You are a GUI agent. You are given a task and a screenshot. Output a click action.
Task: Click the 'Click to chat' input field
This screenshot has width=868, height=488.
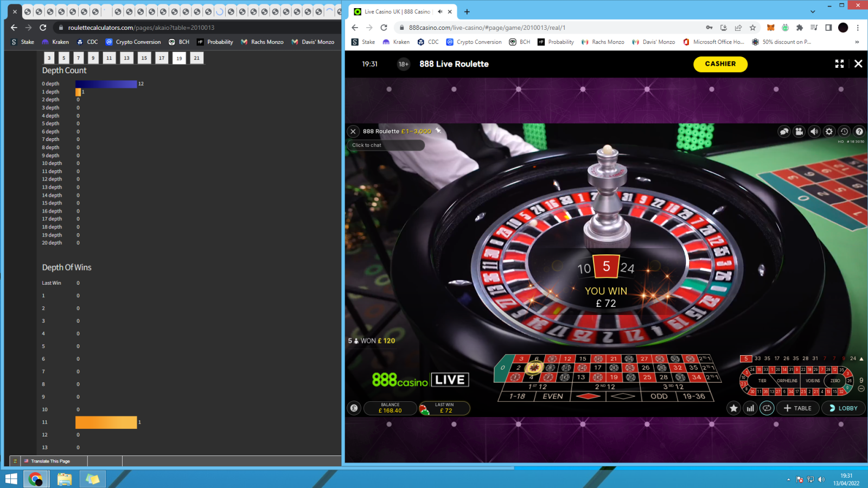pyautogui.click(x=386, y=145)
